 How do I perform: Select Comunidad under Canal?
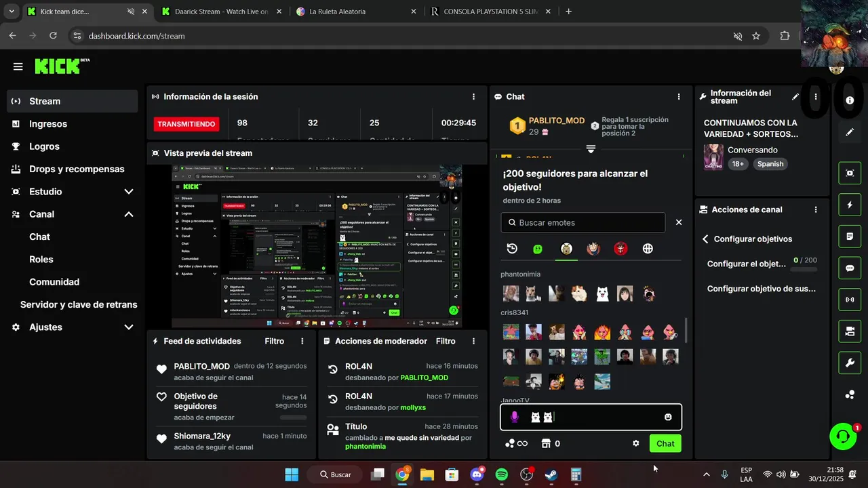pos(54,282)
